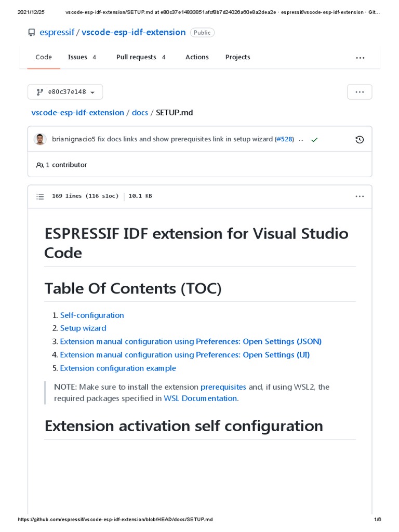Open commit history clock icon

point(359,139)
